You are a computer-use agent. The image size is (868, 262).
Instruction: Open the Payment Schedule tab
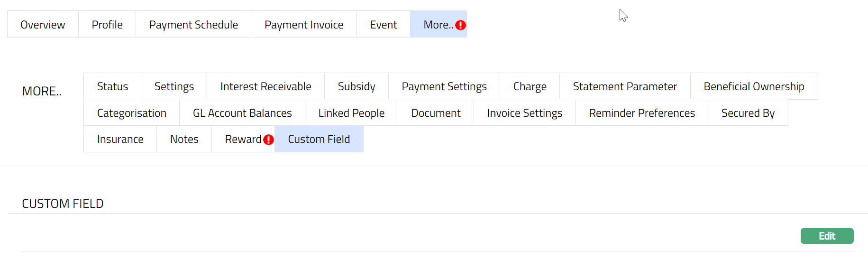pyautogui.click(x=193, y=25)
